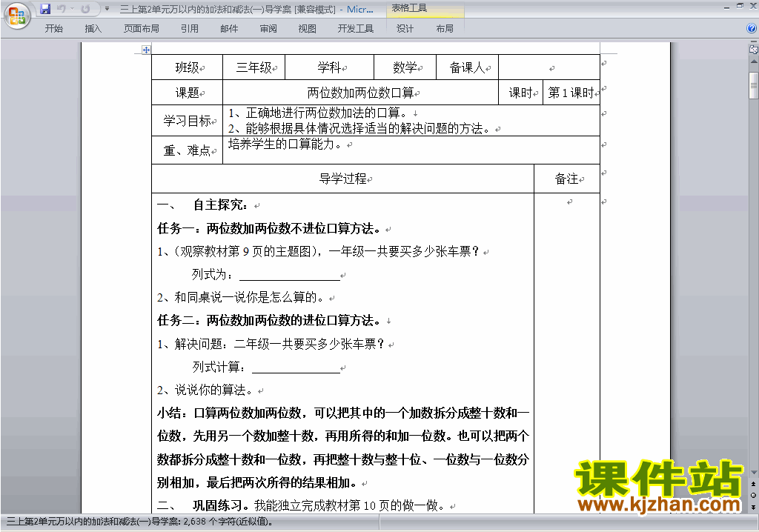The image size is (759, 532).
Task: Click blank underline after 列式计算
Action: coord(296,368)
